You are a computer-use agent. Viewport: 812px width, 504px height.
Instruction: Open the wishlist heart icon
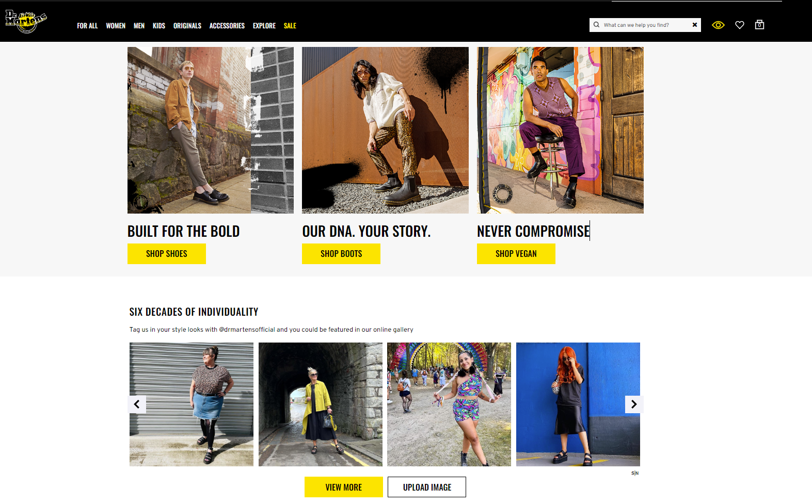pyautogui.click(x=740, y=25)
